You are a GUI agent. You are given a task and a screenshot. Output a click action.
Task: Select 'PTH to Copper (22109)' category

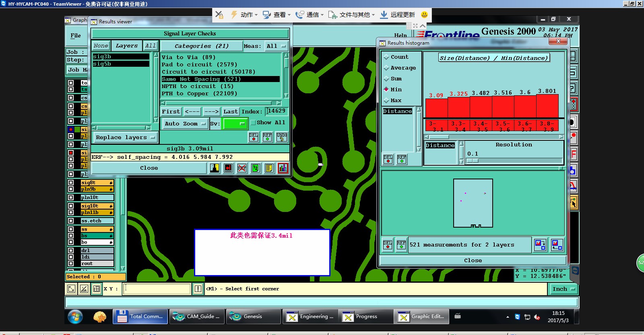(x=221, y=94)
